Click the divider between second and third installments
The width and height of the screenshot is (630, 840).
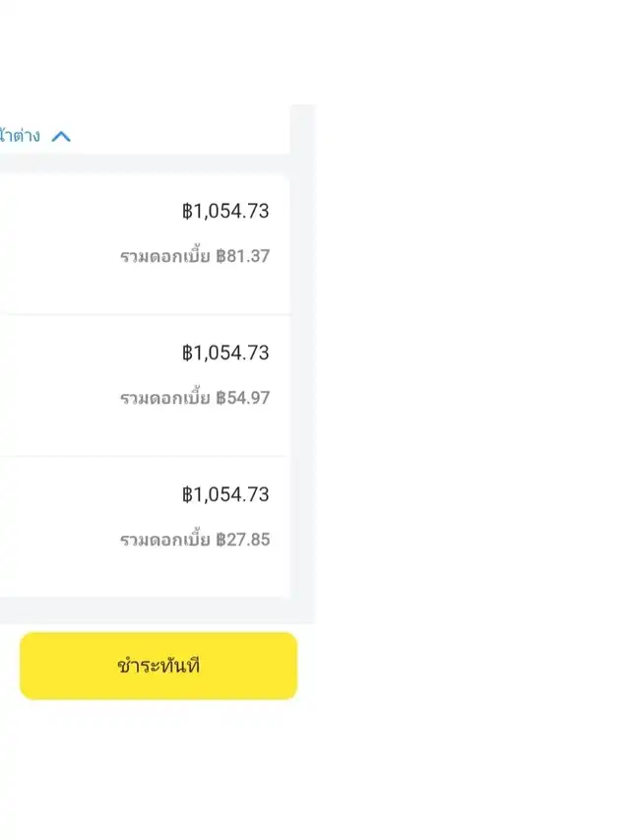[x=145, y=456]
